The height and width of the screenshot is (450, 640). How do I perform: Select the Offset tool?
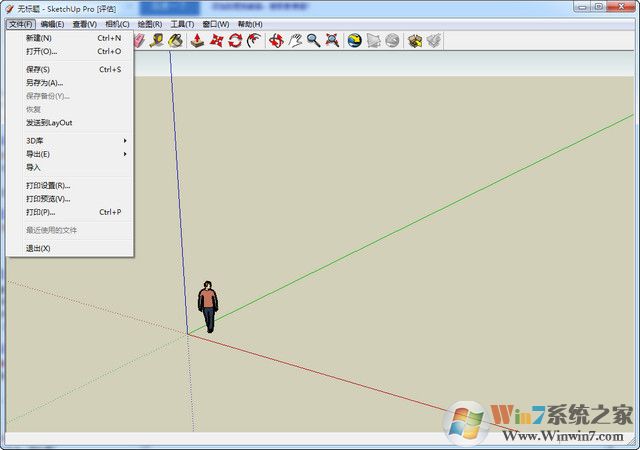[254, 40]
